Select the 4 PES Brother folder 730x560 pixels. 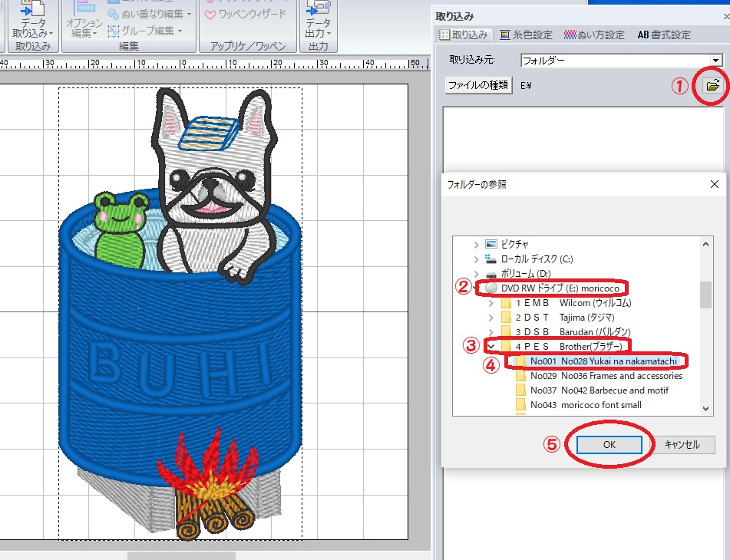(562, 347)
